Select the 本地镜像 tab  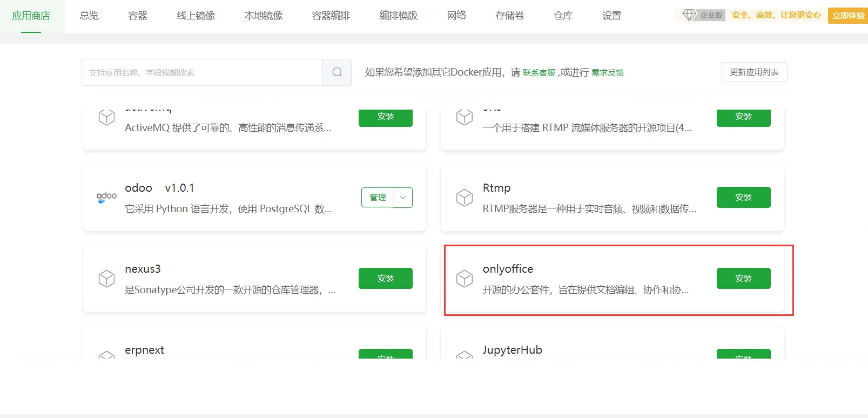[x=264, y=16]
